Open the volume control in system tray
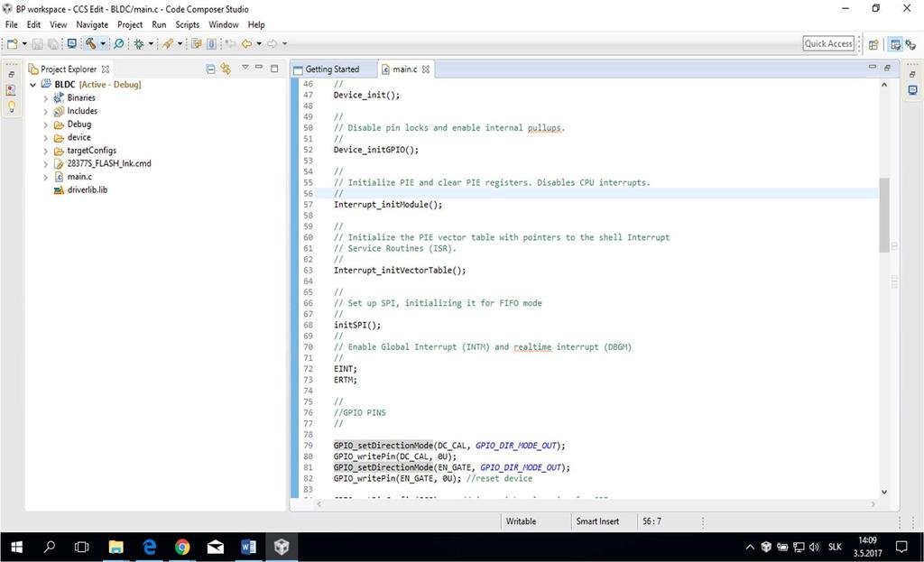The height and width of the screenshot is (562, 924). (815, 548)
